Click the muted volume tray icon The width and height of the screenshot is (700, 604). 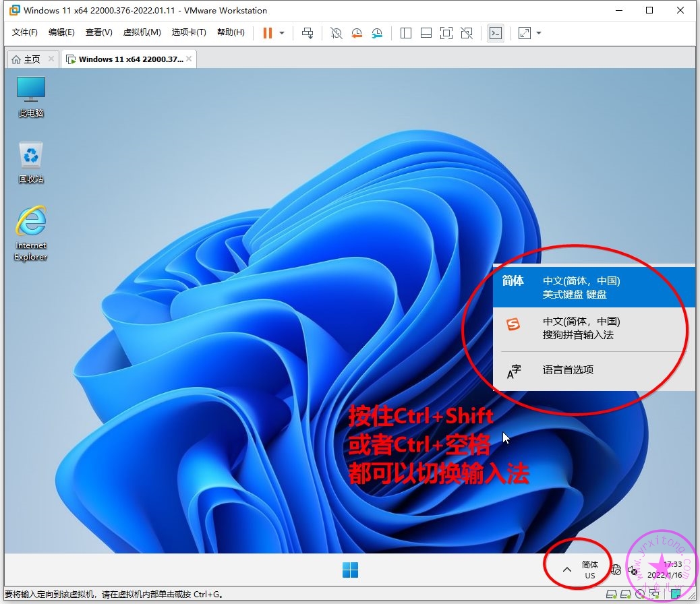click(632, 570)
